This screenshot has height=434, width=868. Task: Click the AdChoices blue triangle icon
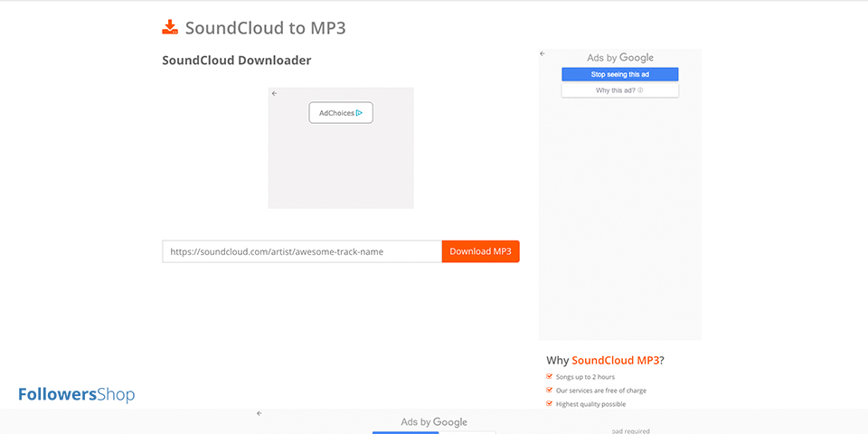tap(359, 113)
